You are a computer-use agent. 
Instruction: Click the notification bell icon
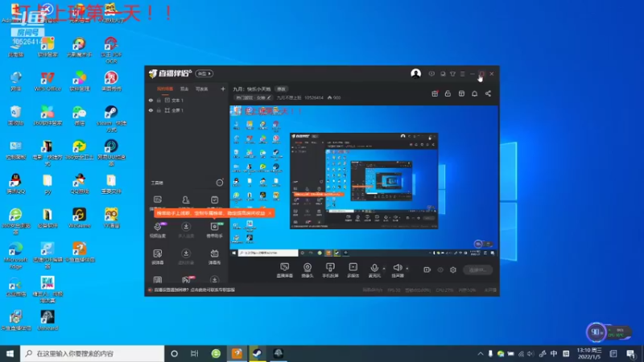click(x=474, y=94)
